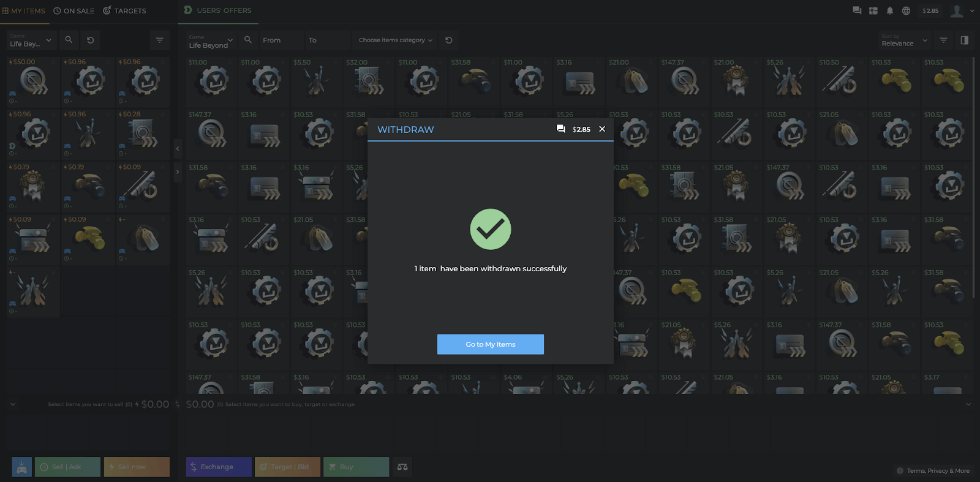The height and width of the screenshot is (482, 980).
Task: Open My Items filter icon
Action: pos(159,40)
